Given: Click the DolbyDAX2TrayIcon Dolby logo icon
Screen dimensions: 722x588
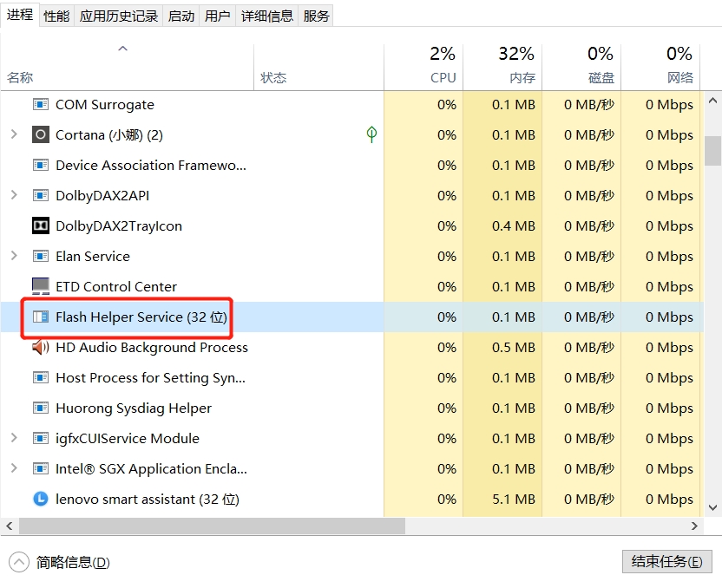Looking at the screenshot, I should point(41,225).
